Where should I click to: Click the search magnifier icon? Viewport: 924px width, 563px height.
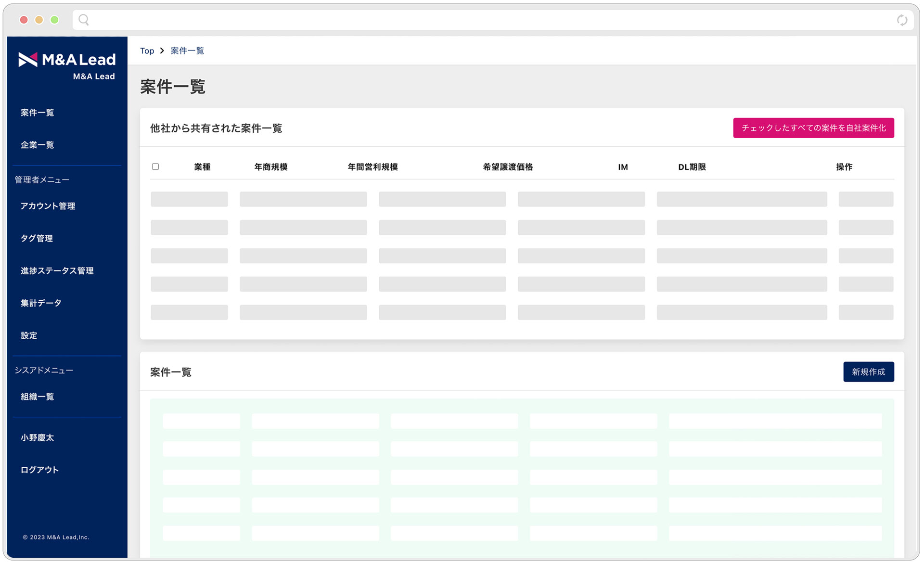84,20
